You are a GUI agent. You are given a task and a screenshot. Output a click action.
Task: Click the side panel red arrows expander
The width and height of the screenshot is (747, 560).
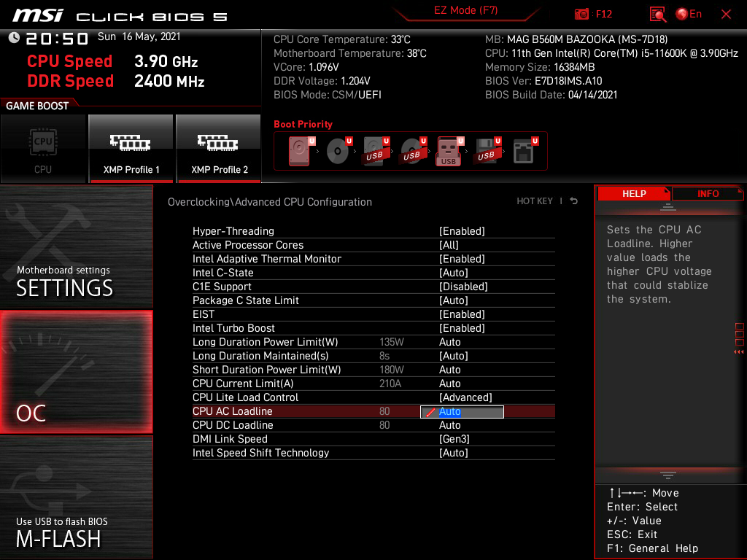pyautogui.click(x=738, y=352)
